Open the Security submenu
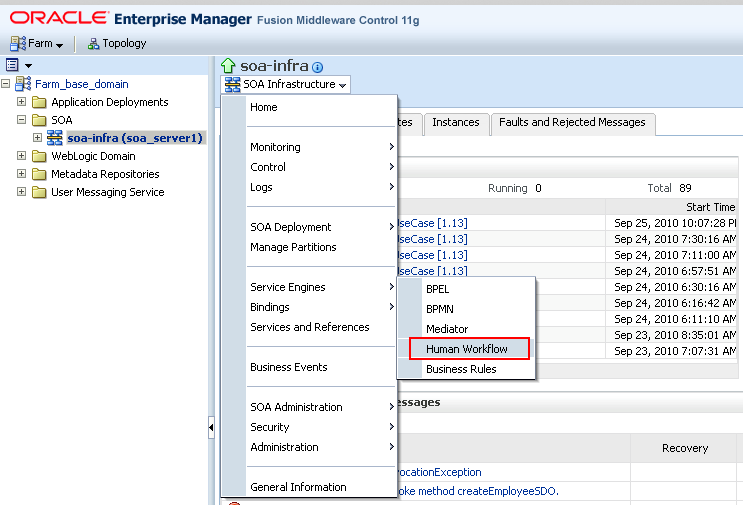Screen dimensions: 743x505 coord(321,427)
